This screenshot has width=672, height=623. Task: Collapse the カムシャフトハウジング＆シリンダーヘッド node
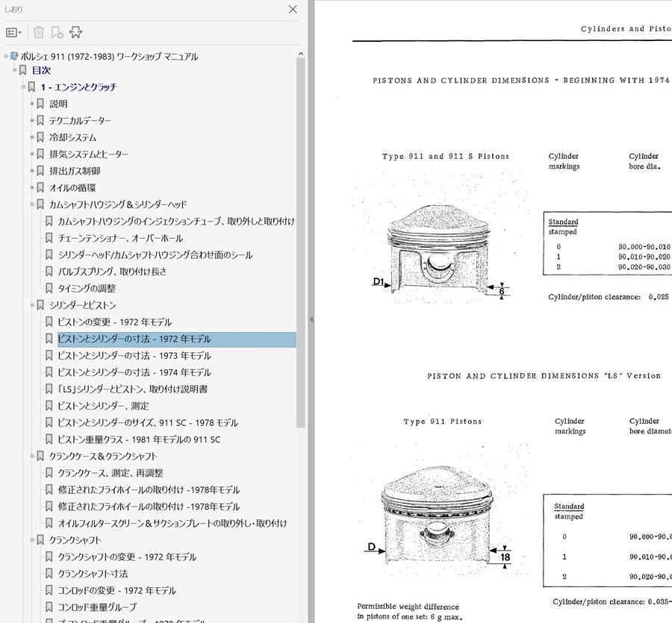31,204
